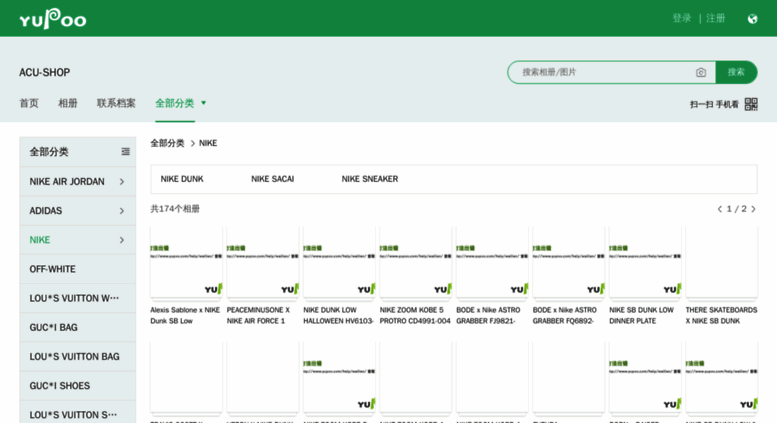Viewport: 777px width, 423px height.
Task: Click the 注册 register link
Action: [x=716, y=18]
